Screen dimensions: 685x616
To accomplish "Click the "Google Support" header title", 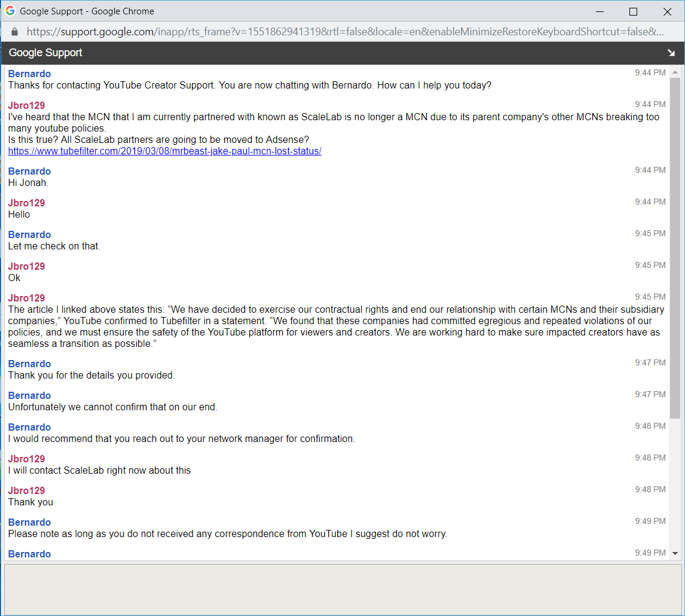I will [x=45, y=53].
